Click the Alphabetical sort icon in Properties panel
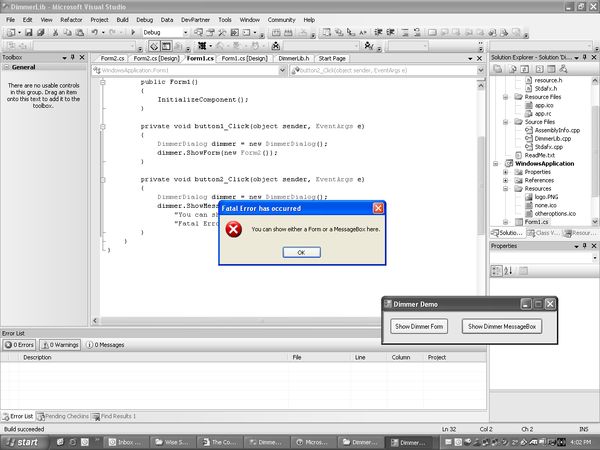This screenshot has height=450, width=600. click(508, 271)
